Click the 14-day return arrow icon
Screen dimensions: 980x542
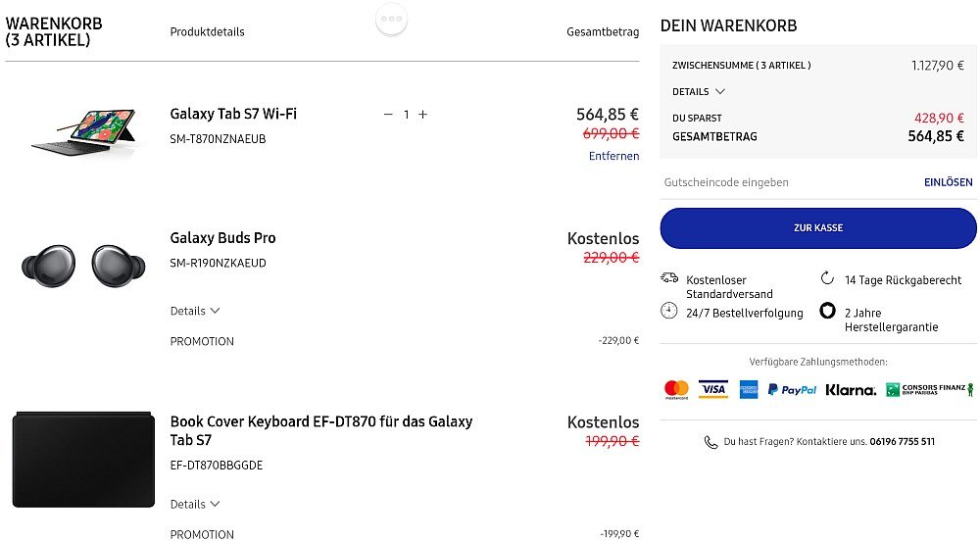(x=827, y=278)
